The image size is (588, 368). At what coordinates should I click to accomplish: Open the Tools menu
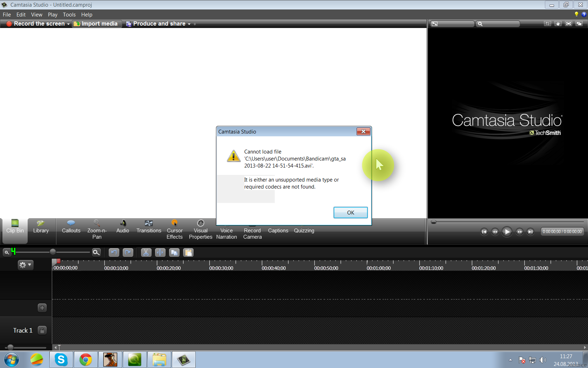tap(69, 15)
